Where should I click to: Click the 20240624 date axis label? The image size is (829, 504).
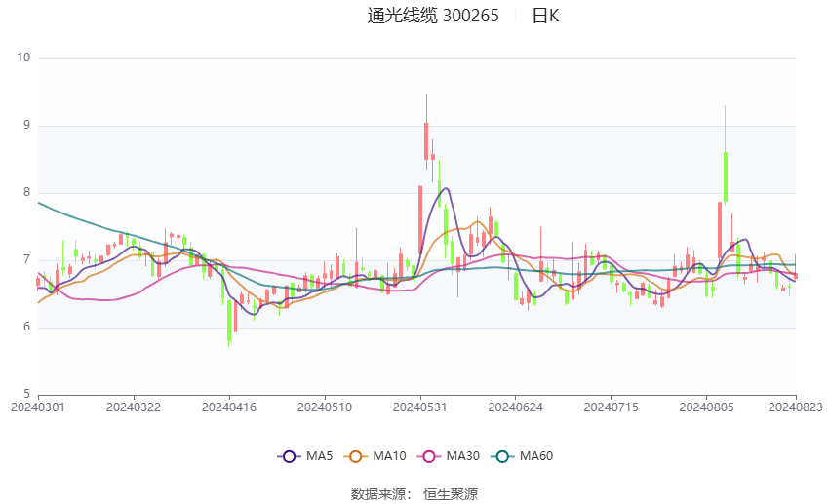516,407
